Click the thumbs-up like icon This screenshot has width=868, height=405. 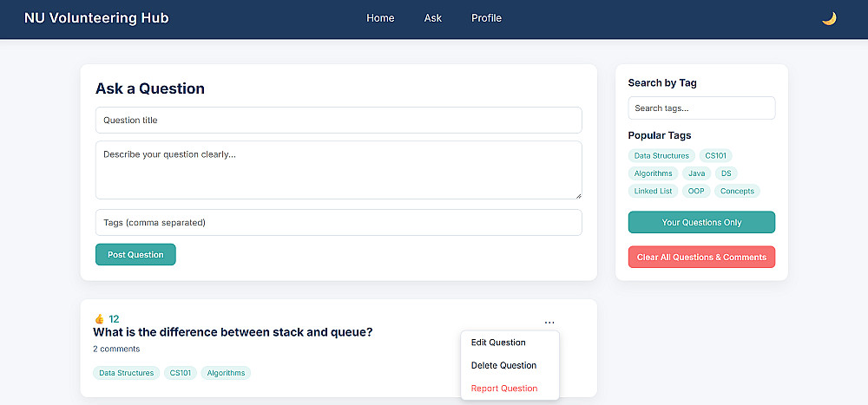pos(99,318)
